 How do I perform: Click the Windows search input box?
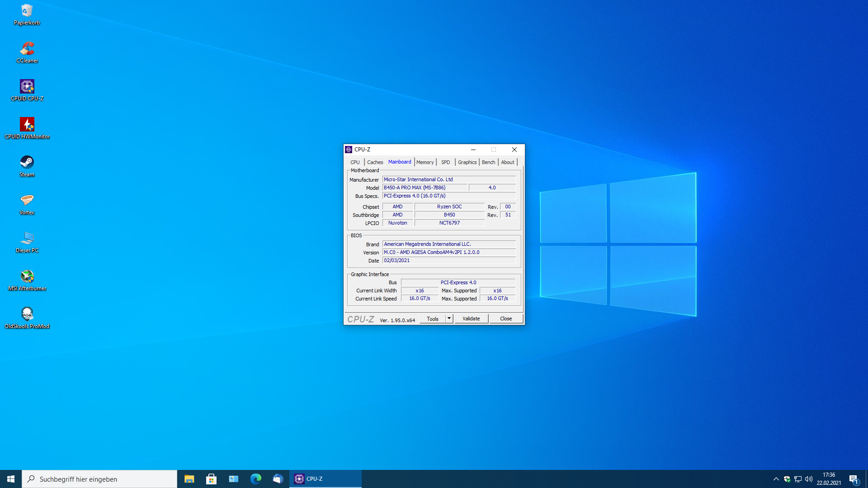[x=99, y=479]
